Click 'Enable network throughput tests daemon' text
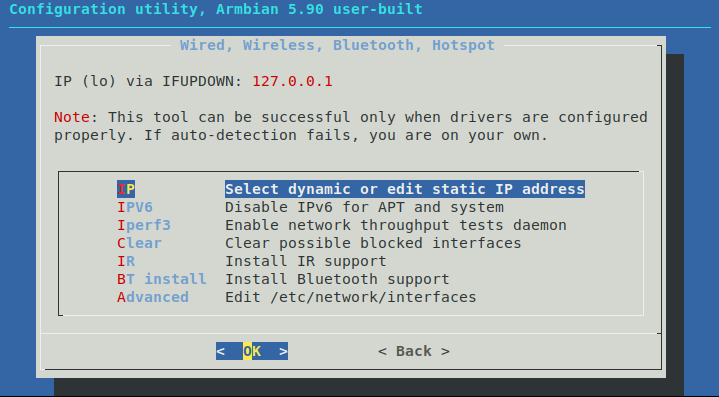Image resolution: width=719 pixels, height=397 pixels. pyautogui.click(x=396, y=225)
